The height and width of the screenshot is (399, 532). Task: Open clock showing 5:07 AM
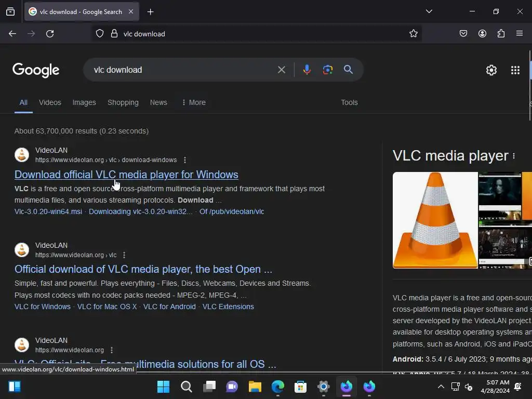click(x=495, y=387)
